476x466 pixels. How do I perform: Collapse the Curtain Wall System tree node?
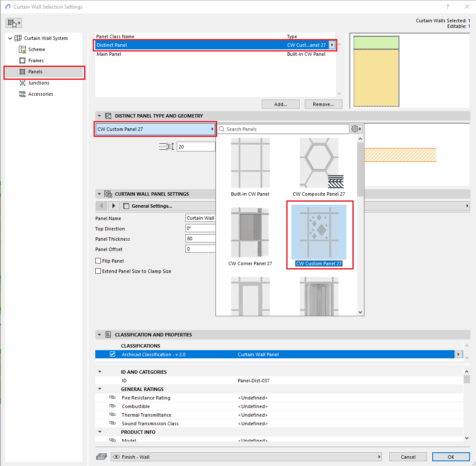[x=9, y=38]
